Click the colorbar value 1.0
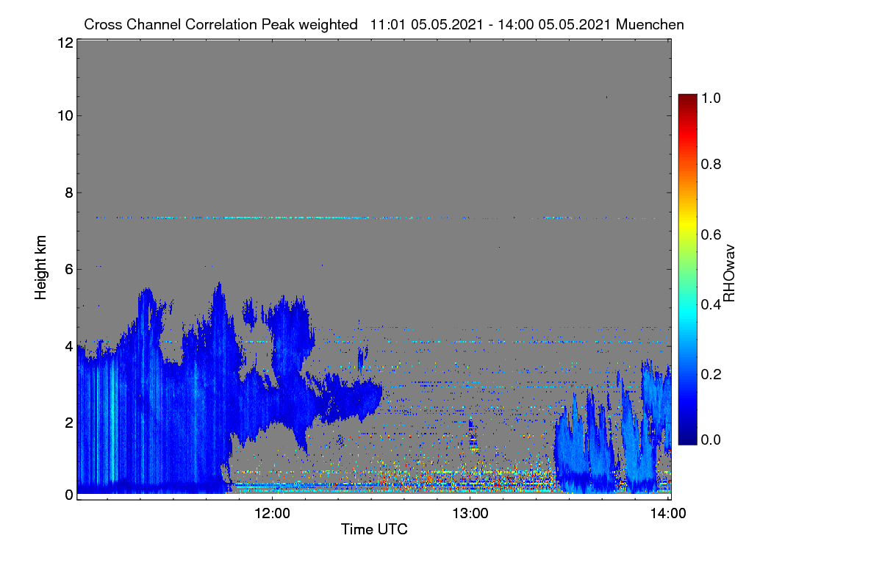The height and width of the screenshot is (588, 882). coord(712,96)
